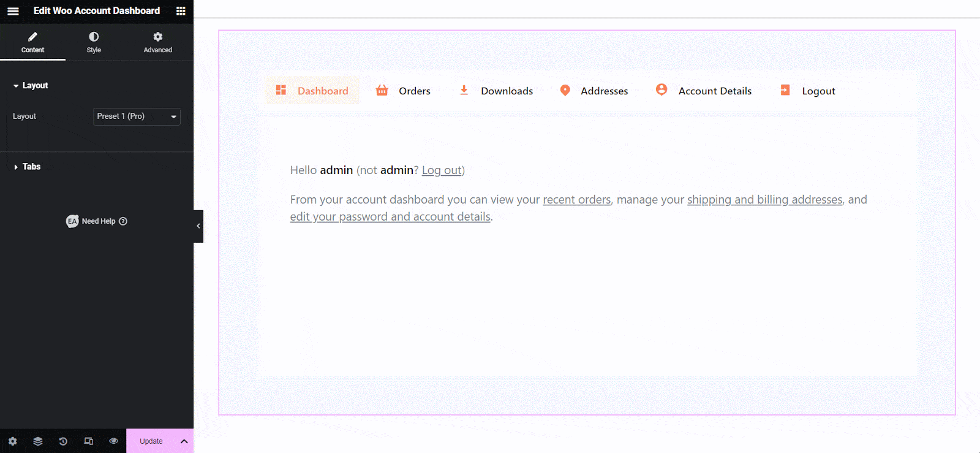Switch to the Style tab
Image resolution: width=980 pixels, height=453 pixels.
click(94, 42)
